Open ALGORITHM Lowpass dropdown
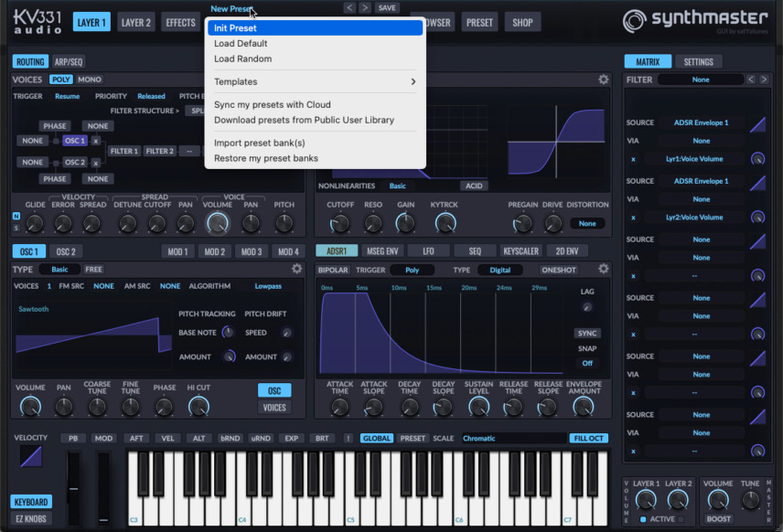 tap(268, 286)
